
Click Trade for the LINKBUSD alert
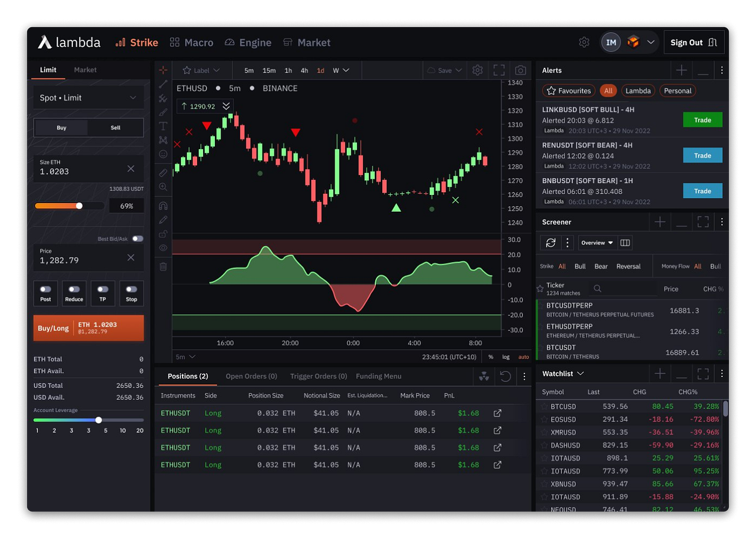click(703, 119)
